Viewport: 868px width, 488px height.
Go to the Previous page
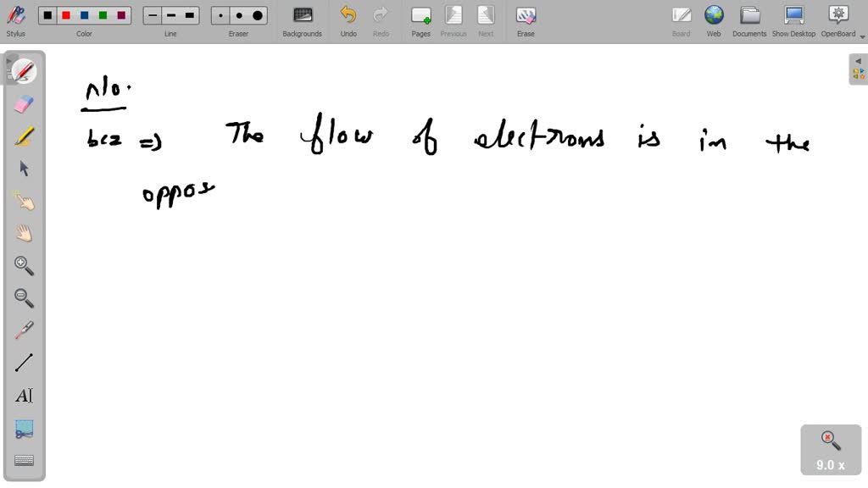pos(453,21)
